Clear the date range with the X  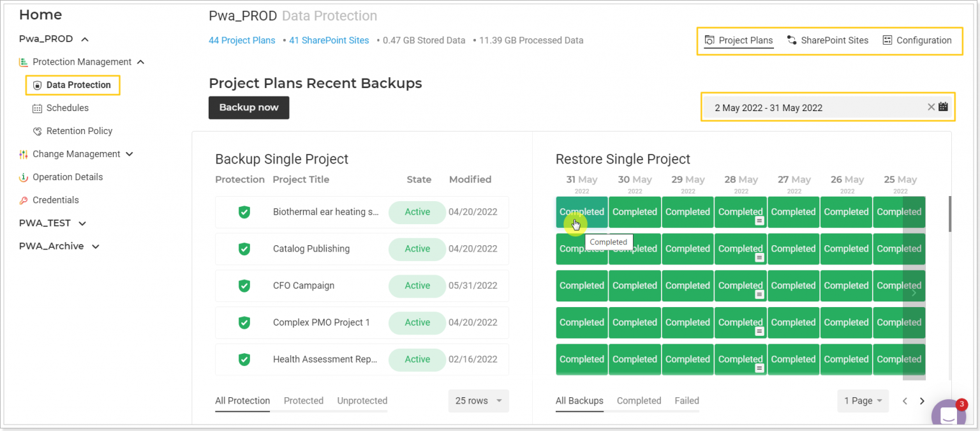[931, 107]
